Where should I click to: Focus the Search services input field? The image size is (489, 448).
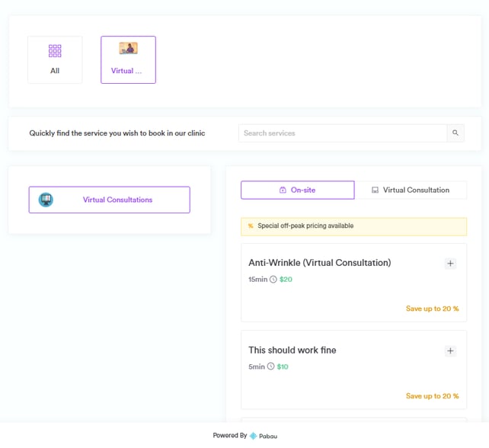click(343, 133)
